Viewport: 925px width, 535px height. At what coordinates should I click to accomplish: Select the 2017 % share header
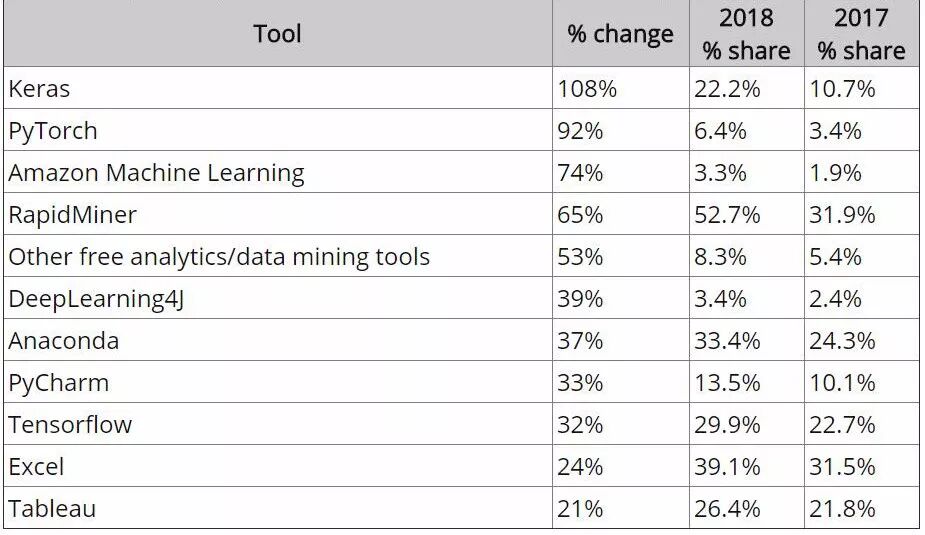[861, 33]
